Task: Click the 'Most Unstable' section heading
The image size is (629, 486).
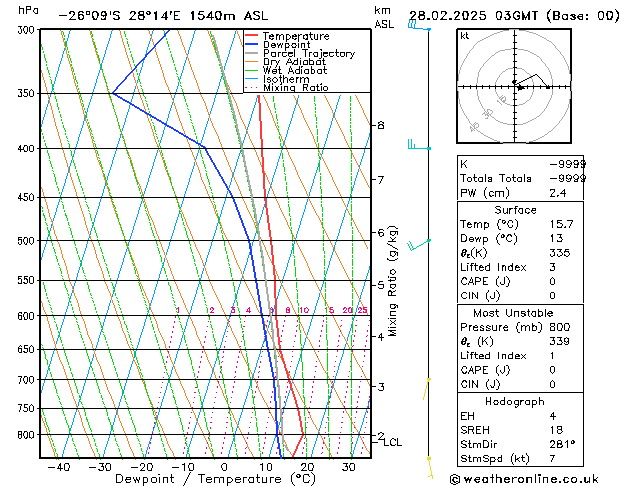Action: [x=513, y=313]
